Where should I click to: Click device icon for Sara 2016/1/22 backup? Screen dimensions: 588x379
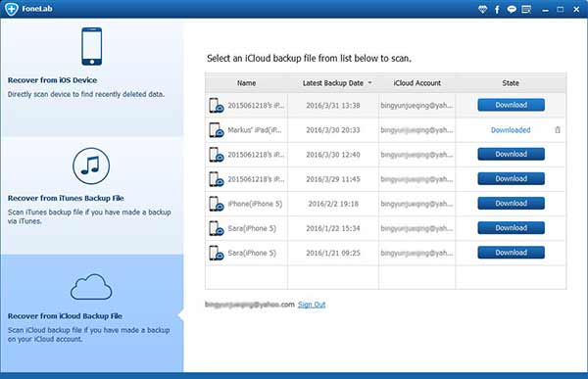(217, 228)
